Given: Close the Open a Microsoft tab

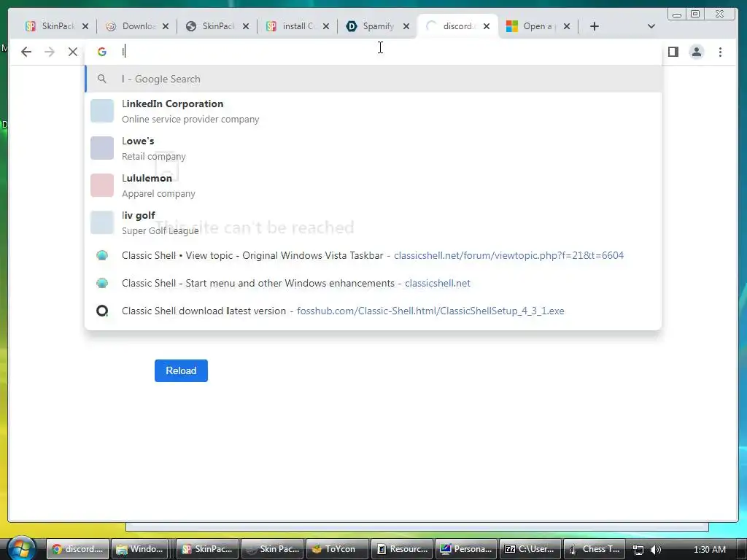Looking at the screenshot, I should pyautogui.click(x=566, y=26).
